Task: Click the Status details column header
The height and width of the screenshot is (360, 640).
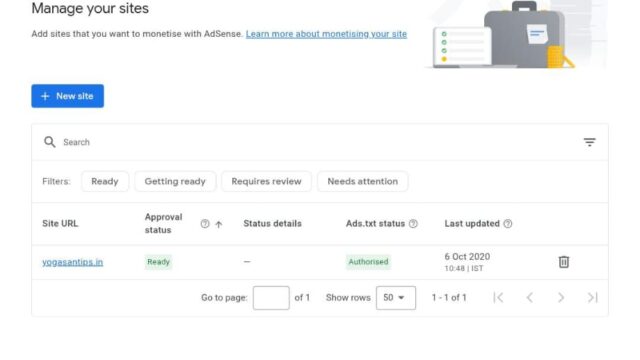Action: click(x=273, y=224)
